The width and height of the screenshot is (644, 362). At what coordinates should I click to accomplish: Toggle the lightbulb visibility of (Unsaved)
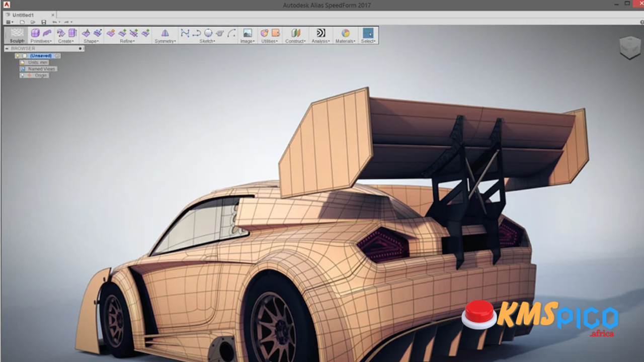(18, 56)
